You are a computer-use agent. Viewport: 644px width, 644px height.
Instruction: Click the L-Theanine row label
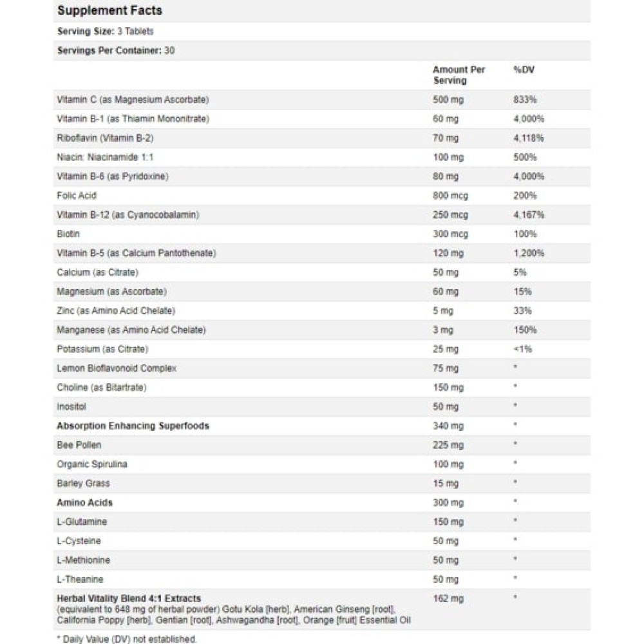tap(80, 579)
